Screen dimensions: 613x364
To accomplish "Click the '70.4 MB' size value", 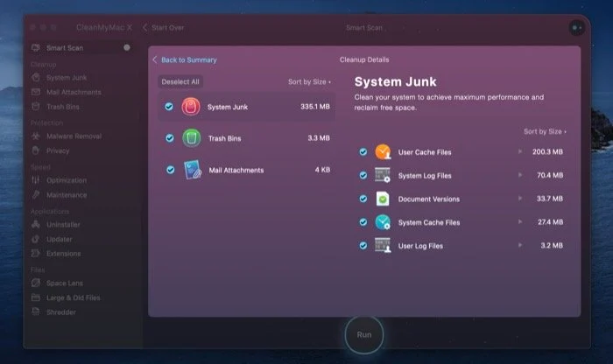I will [x=550, y=175].
